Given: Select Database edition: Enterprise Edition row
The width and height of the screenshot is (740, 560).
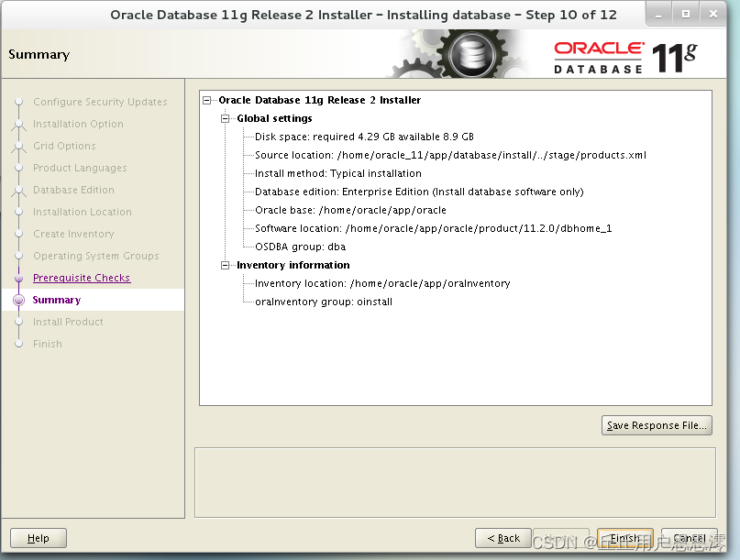Looking at the screenshot, I should [419, 192].
